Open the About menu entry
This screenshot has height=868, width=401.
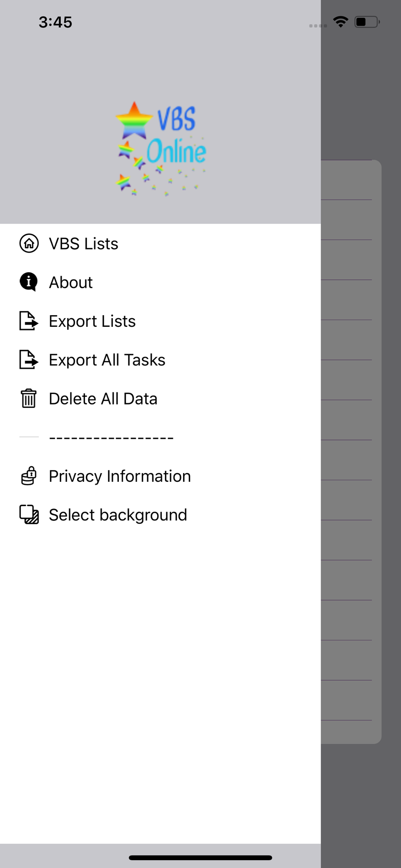pyautogui.click(x=161, y=282)
